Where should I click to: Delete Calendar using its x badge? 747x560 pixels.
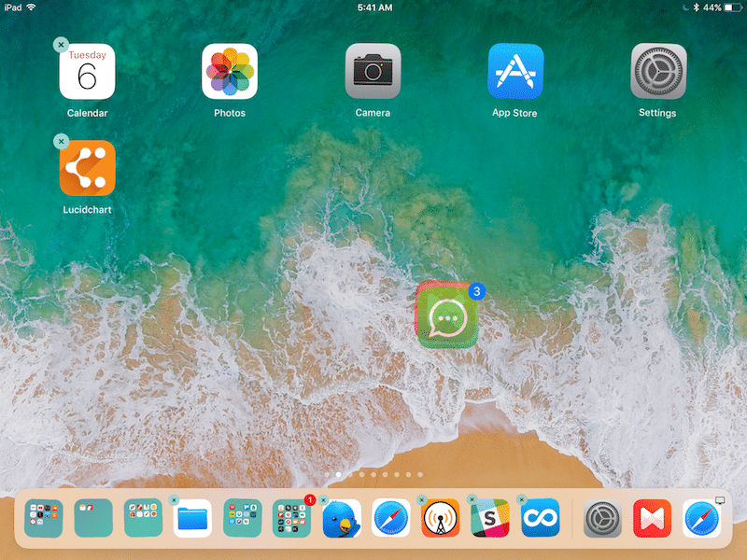click(x=61, y=45)
